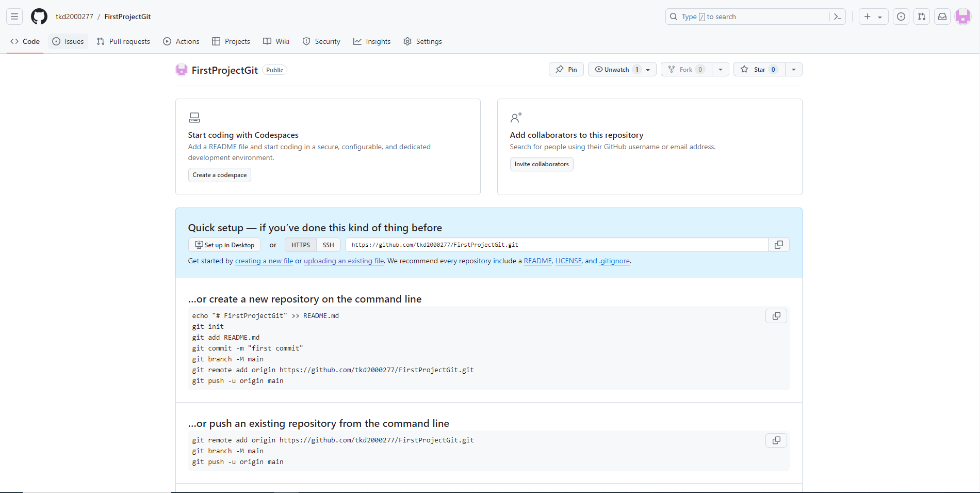This screenshot has width=980, height=493.
Task: Open the notifications inbox icon
Action: (942, 17)
